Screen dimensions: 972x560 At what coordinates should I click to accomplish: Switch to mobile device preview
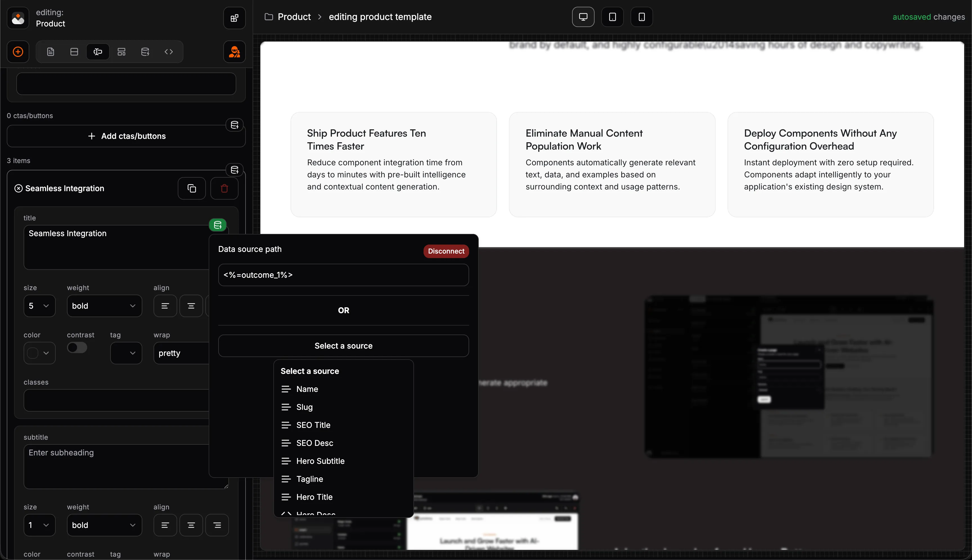click(642, 17)
